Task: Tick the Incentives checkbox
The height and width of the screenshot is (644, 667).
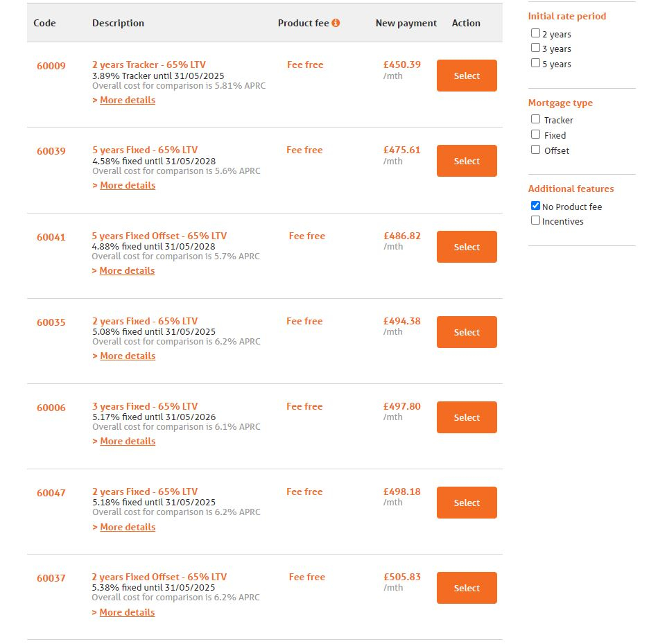Action: tap(535, 220)
